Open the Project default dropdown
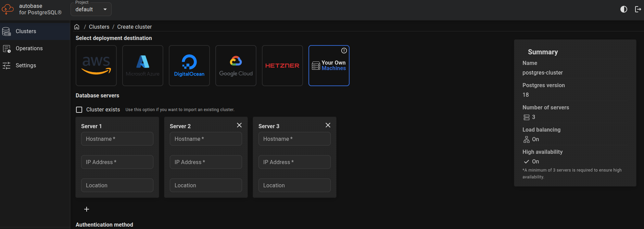The height and width of the screenshot is (229, 644). click(91, 9)
